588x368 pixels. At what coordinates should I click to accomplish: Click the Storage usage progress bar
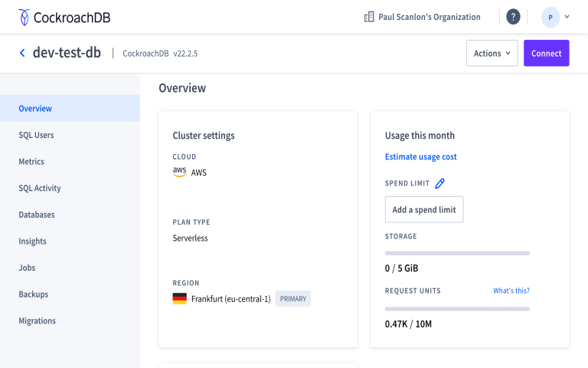point(457,254)
